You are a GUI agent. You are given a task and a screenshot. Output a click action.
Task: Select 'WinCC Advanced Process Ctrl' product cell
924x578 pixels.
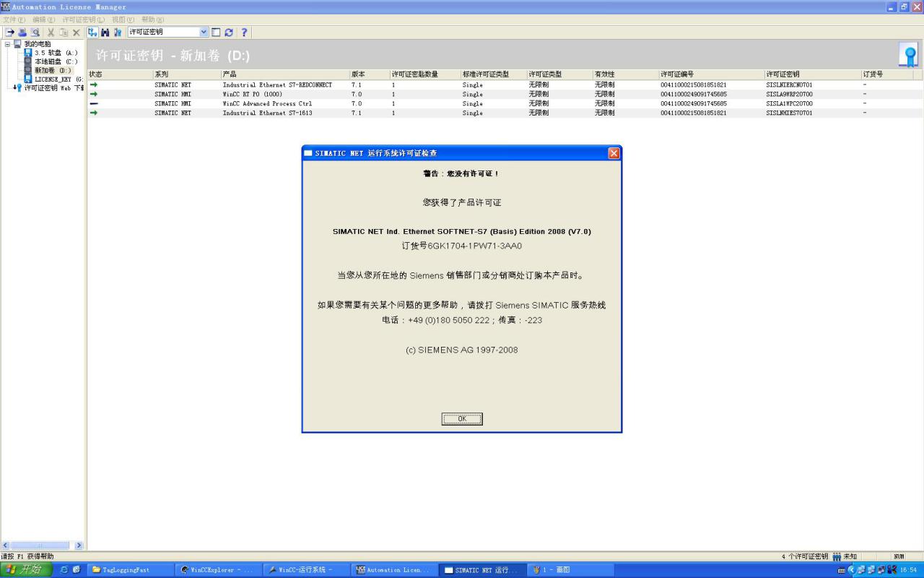(x=267, y=103)
